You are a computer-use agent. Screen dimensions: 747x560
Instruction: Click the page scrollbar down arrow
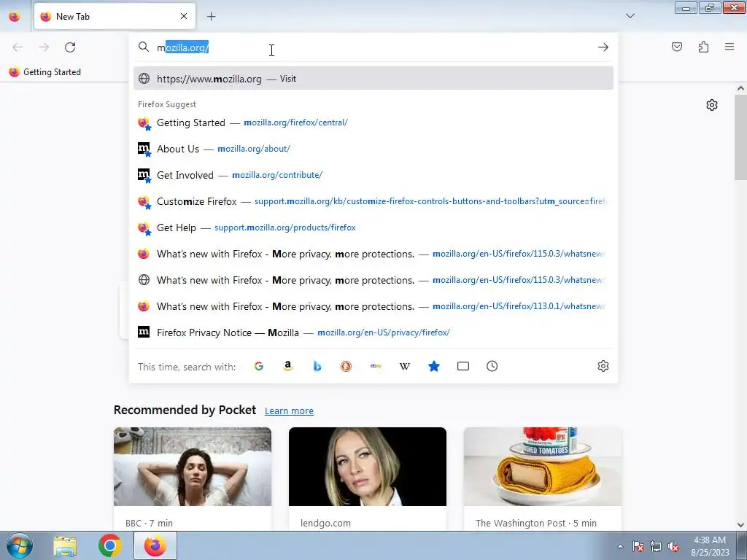(x=740, y=525)
